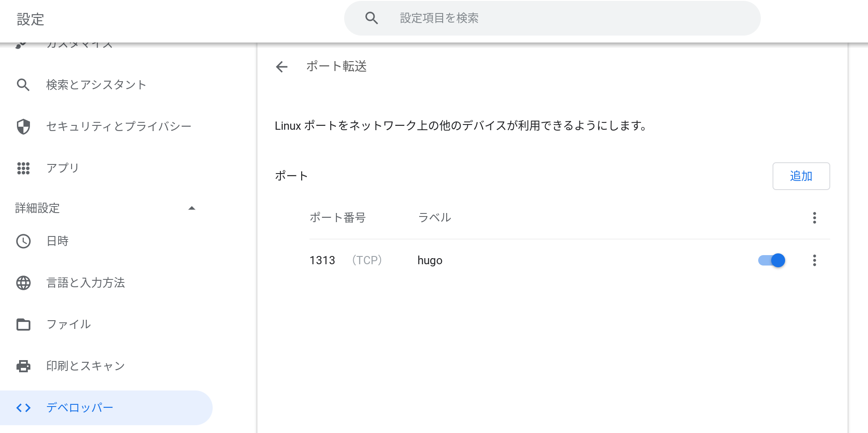
Task: Click the 詳細設定 heading label
Action: (37, 208)
